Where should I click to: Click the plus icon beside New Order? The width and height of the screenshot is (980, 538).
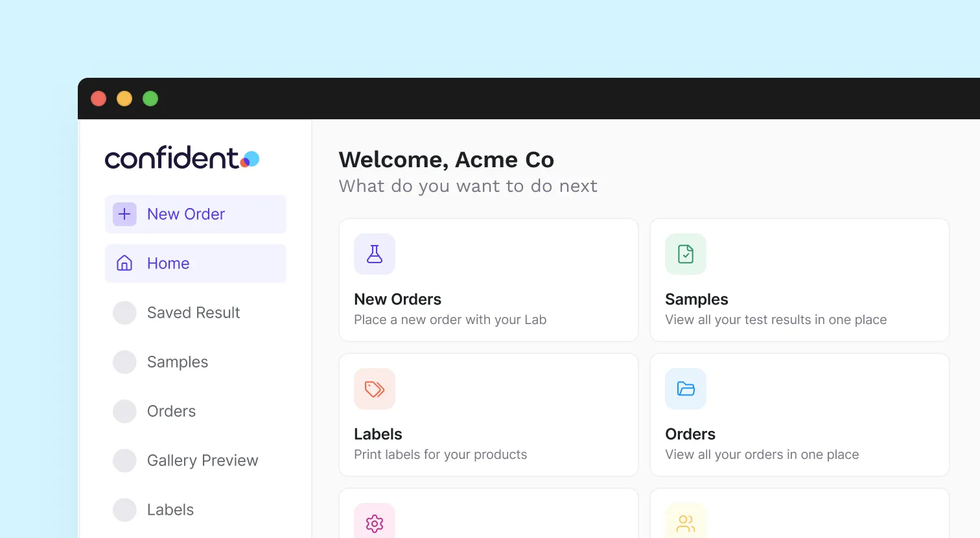pos(124,214)
